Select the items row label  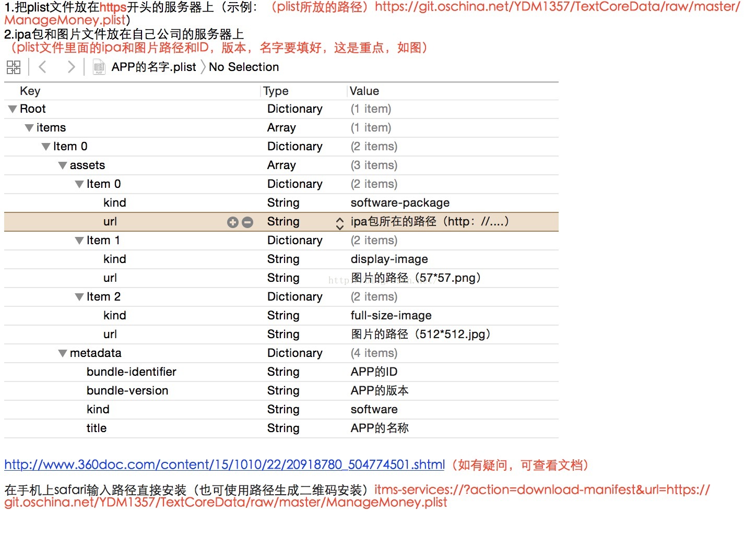51,128
